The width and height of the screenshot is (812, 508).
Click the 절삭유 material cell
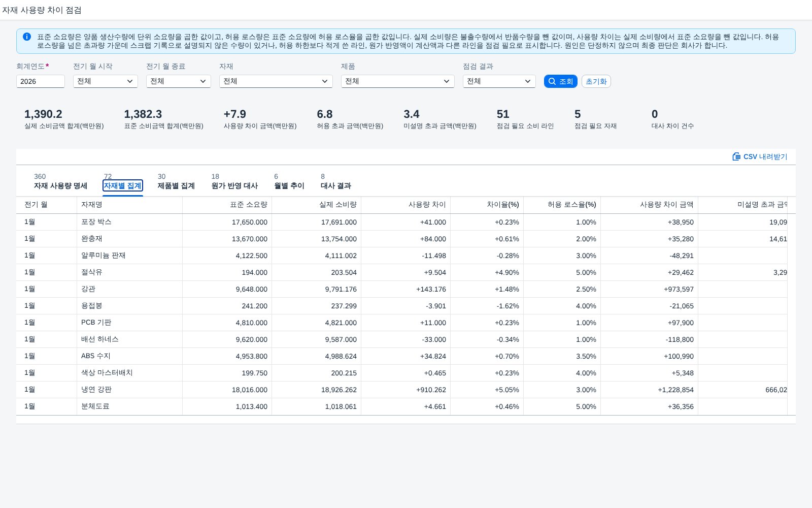[x=130, y=272]
